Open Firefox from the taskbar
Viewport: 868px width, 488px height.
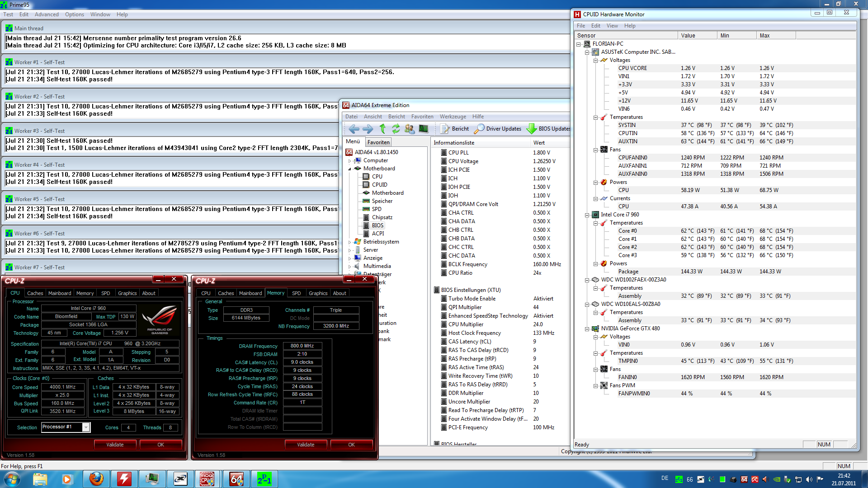96,479
